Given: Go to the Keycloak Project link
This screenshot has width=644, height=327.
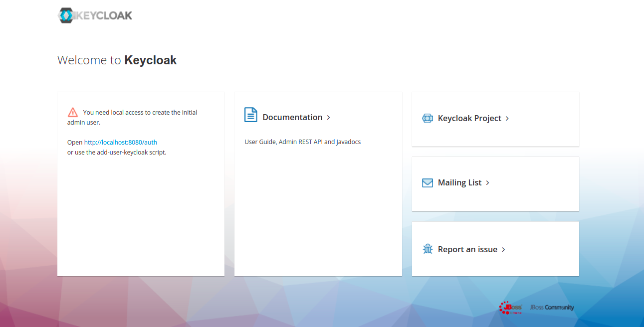Looking at the screenshot, I should [x=469, y=118].
